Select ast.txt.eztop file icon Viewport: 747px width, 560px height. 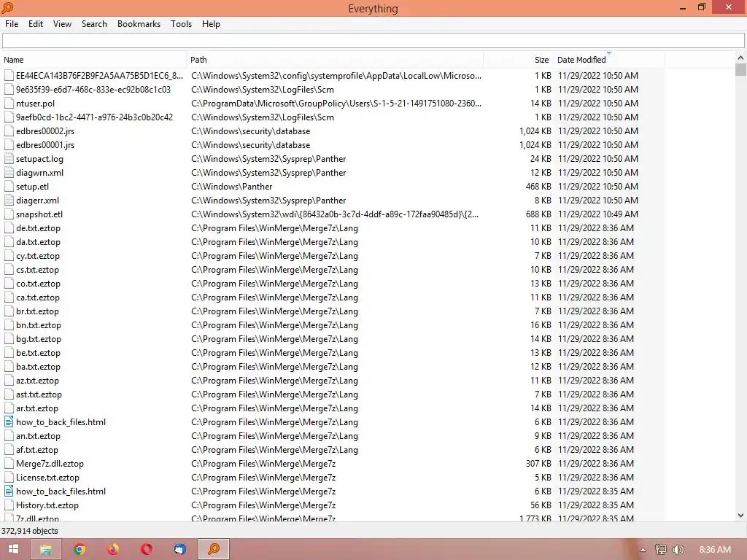coord(9,394)
